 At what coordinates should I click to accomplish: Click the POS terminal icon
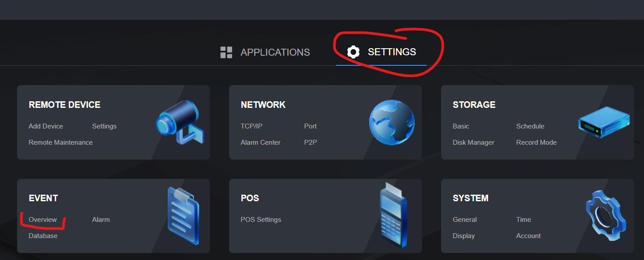click(393, 215)
